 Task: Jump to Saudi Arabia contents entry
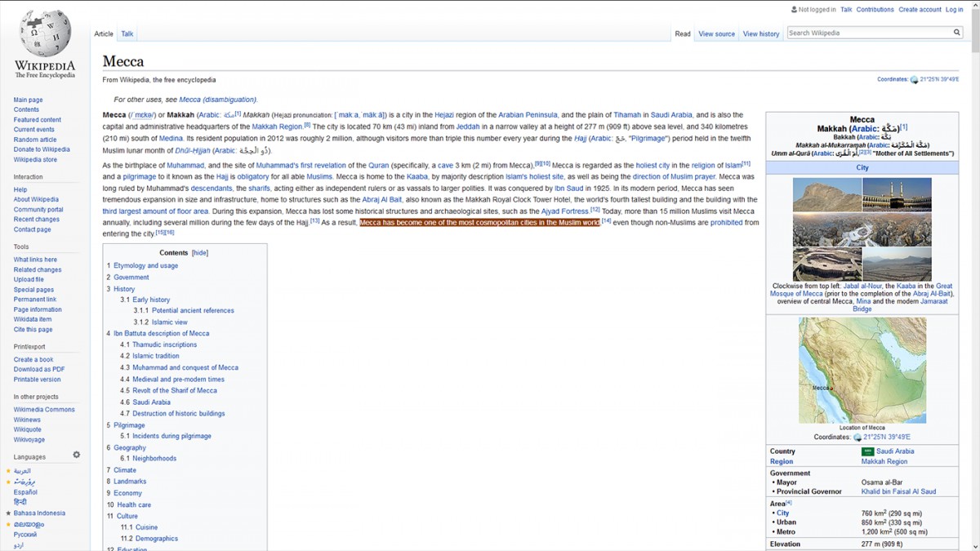151,402
